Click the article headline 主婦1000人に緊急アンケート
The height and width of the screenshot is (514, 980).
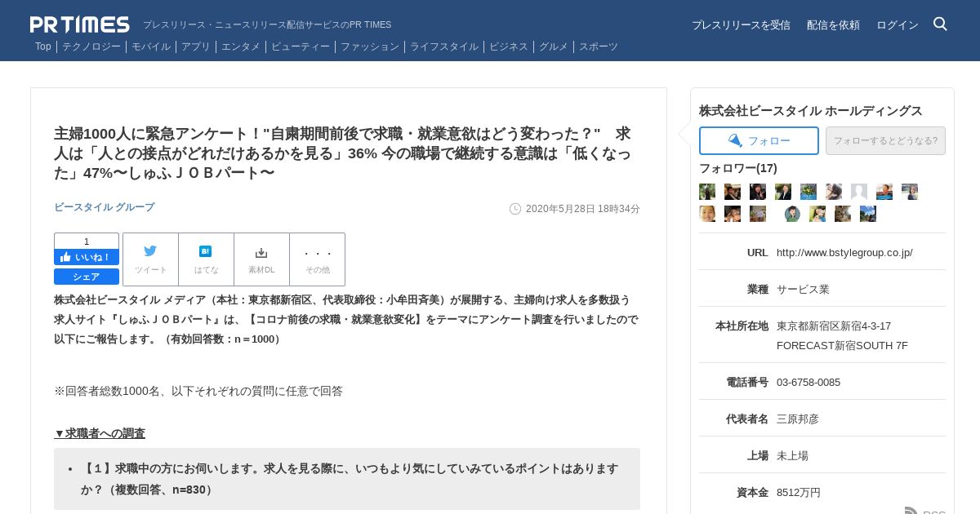click(x=342, y=153)
